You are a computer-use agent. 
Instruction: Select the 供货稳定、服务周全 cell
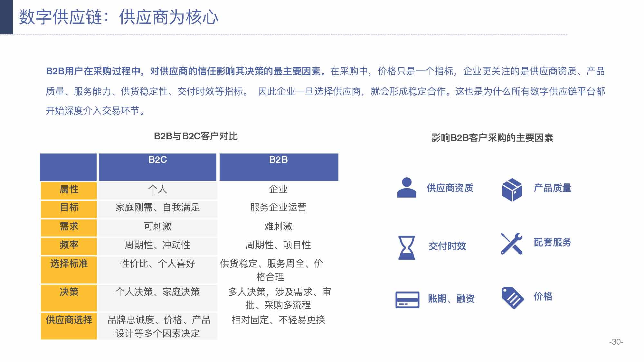(x=279, y=270)
